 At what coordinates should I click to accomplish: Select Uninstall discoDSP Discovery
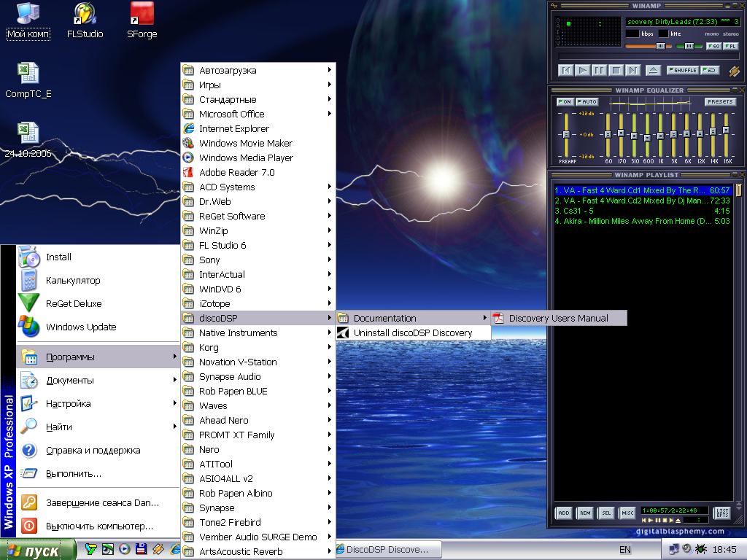(412, 332)
